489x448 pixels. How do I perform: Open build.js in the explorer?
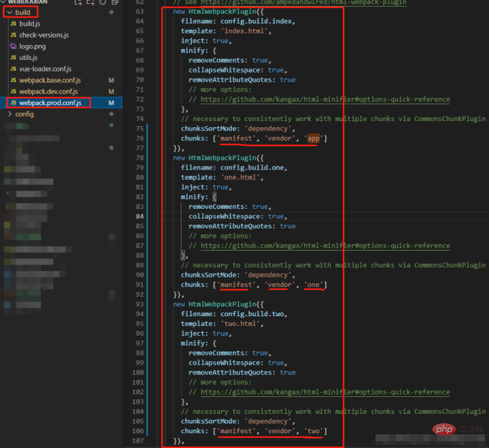30,24
